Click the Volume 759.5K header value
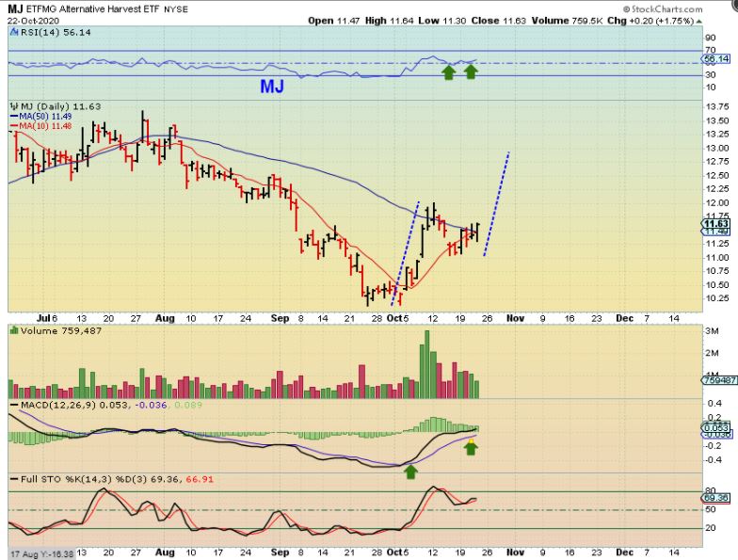The height and width of the screenshot is (560, 738). click(567, 21)
